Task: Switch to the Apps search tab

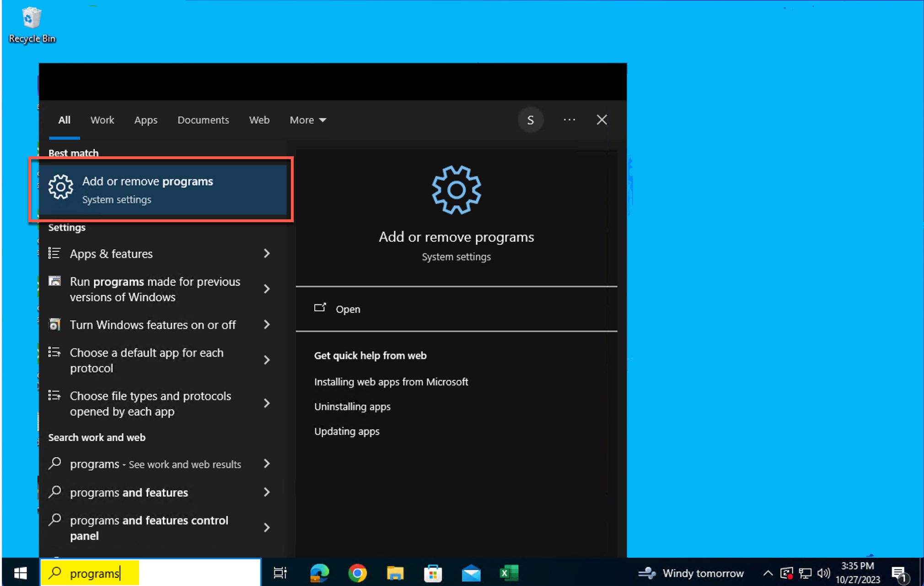Action: tap(145, 120)
